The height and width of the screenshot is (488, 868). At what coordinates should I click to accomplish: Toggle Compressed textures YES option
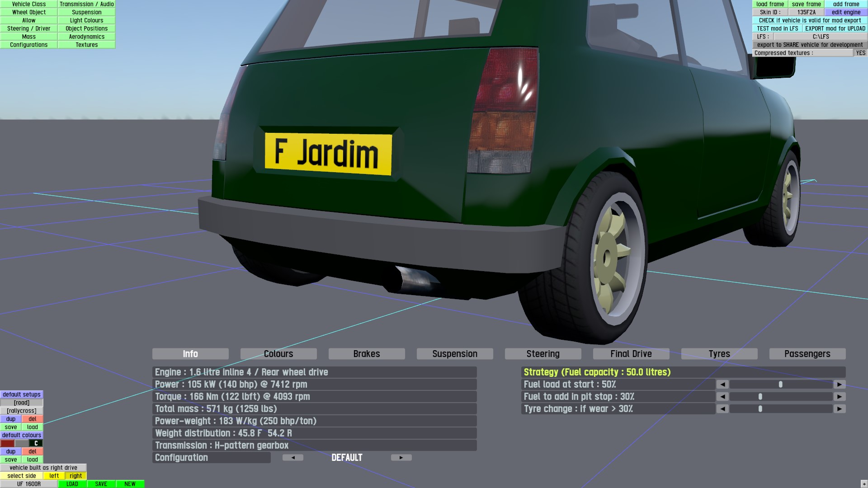pos(860,53)
